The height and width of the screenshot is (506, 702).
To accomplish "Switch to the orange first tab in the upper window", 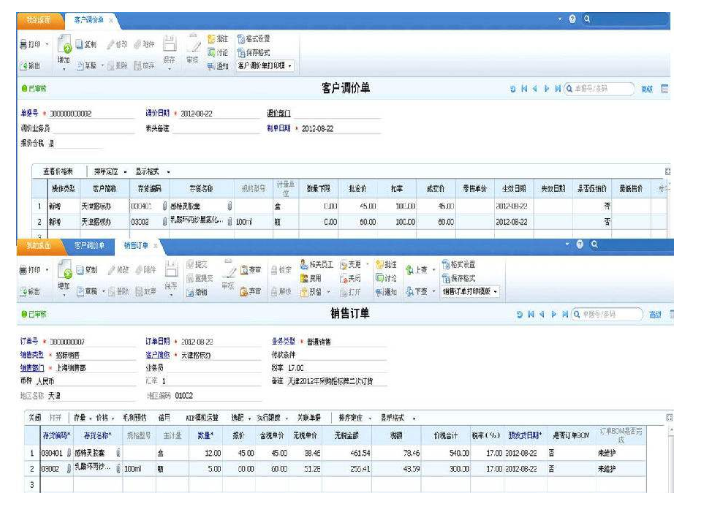I will (x=39, y=20).
